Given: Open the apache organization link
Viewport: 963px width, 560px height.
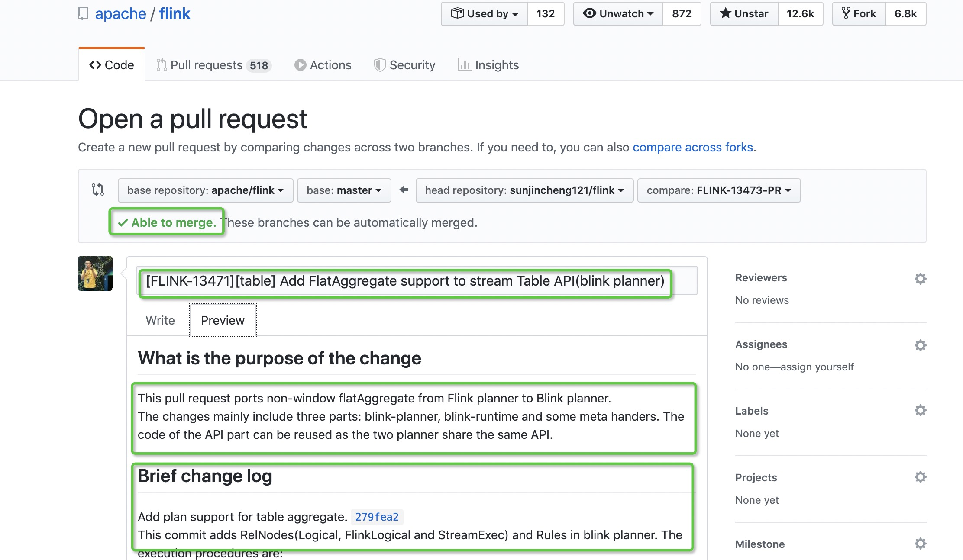Looking at the screenshot, I should click(x=120, y=14).
